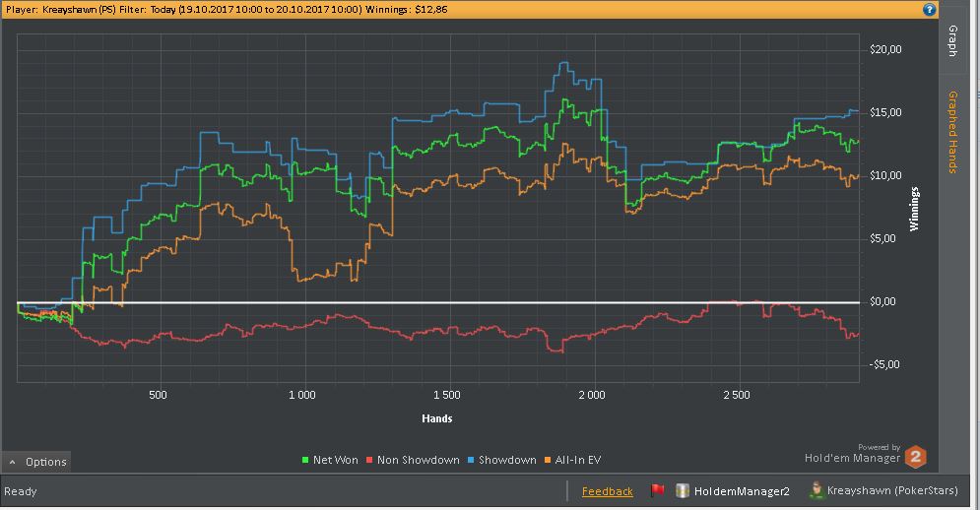
Task: Click the $20,00 axis label
Action: [885, 49]
